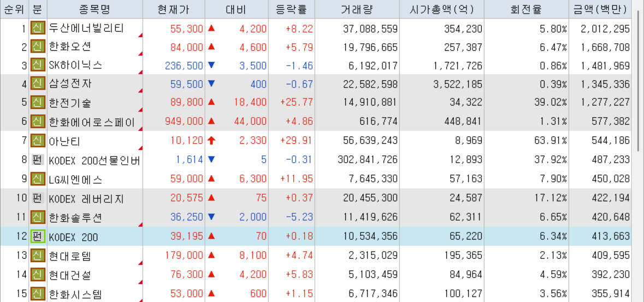Click the 신 icon beside 한화오션
Viewport: 644px width, 302px height.
point(38,47)
